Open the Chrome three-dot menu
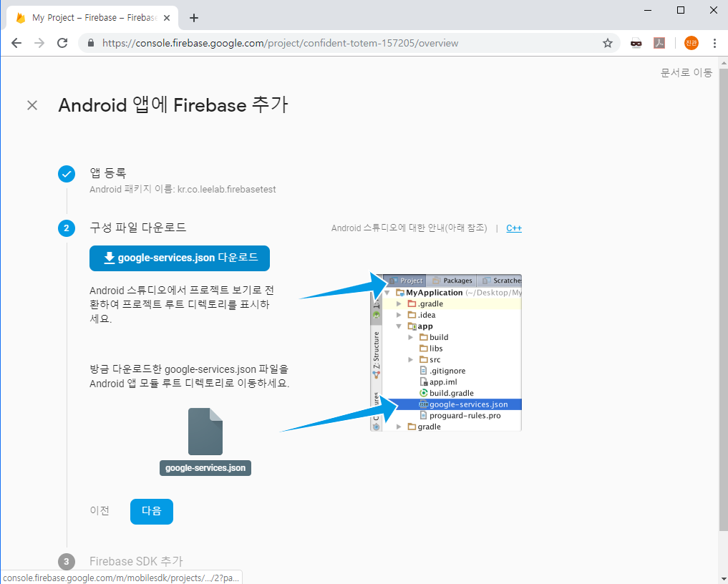 714,43
